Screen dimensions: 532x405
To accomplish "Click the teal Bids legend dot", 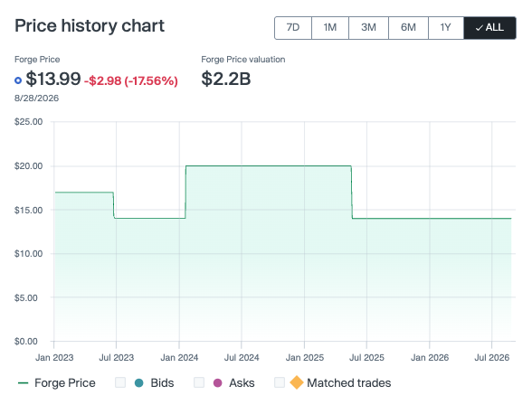I will point(138,383).
